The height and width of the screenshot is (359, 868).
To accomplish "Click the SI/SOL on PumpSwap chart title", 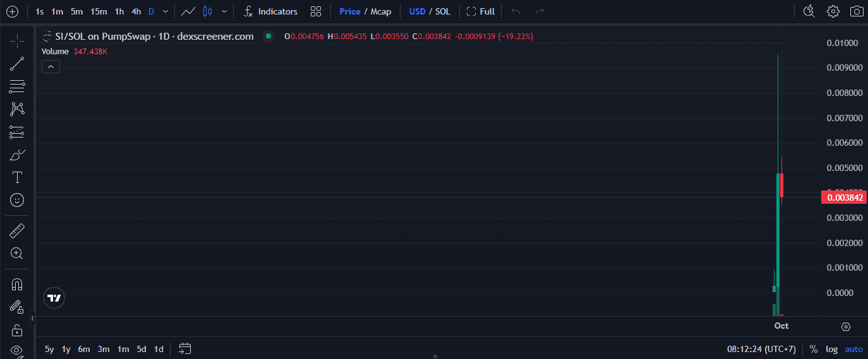I will coord(154,37).
